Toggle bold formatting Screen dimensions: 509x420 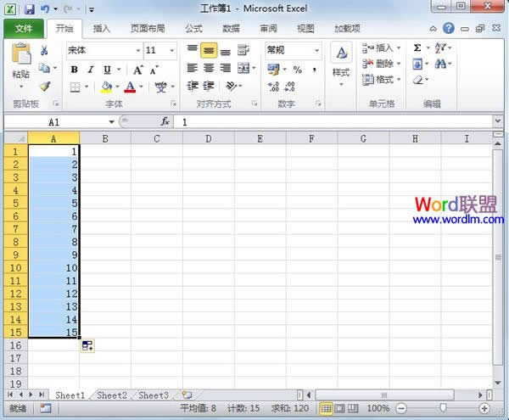pyautogui.click(x=75, y=70)
